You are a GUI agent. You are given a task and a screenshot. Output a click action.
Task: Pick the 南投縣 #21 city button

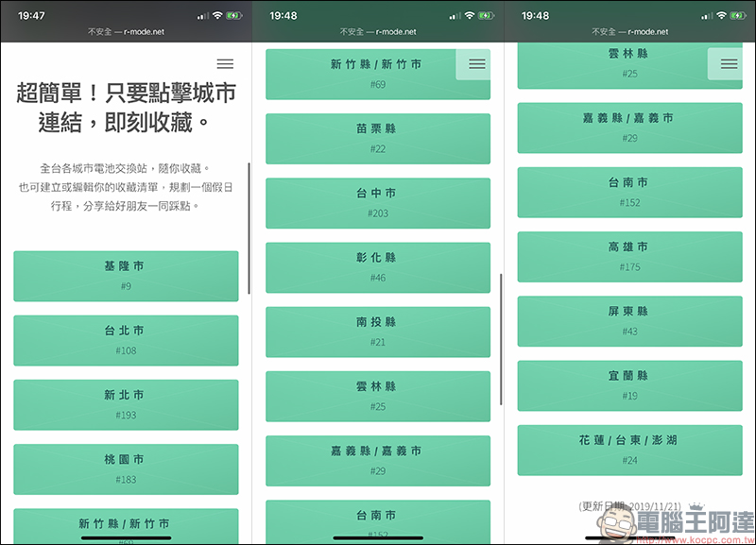(378, 332)
